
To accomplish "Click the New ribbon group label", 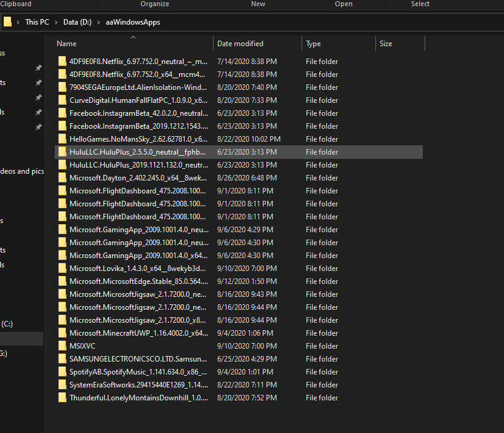I will click(x=258, y=4).
